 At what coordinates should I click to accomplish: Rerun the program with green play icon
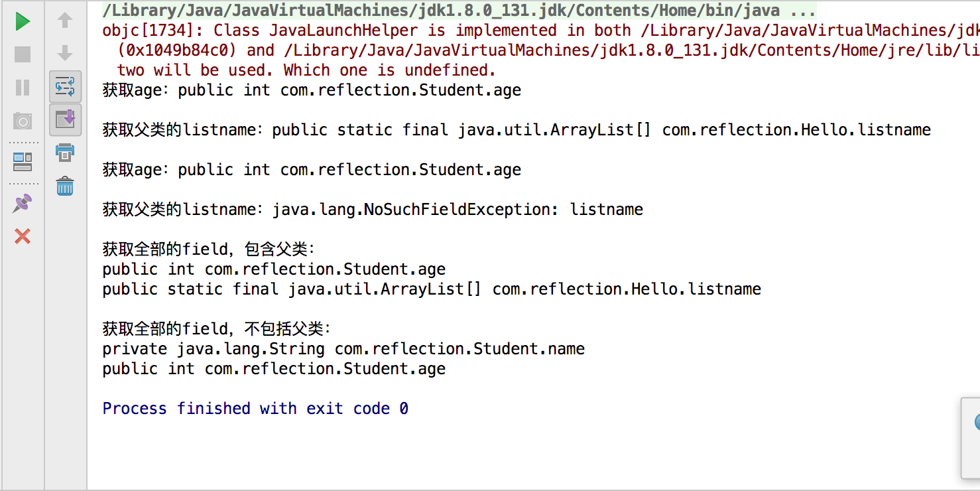tap(23, 21)
